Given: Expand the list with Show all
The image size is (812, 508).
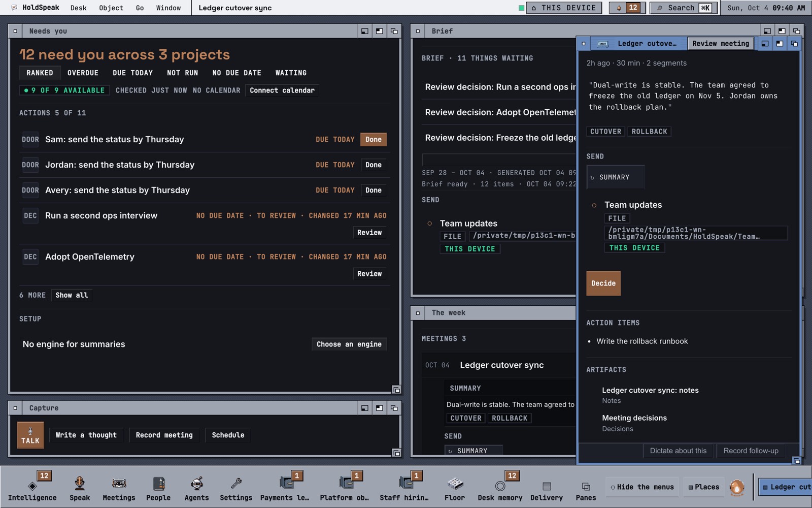Looking at the screenshot, I should (72, 295).
